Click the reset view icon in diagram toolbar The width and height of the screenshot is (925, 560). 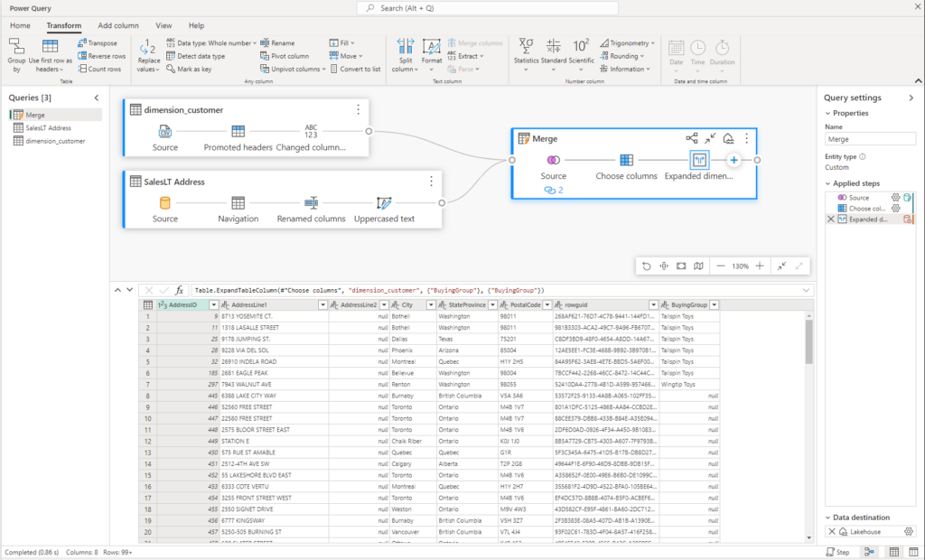pos(647,266)
